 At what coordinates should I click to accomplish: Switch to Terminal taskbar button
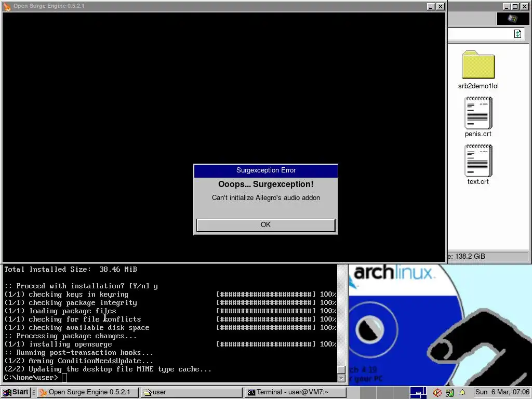coord(295,392)
